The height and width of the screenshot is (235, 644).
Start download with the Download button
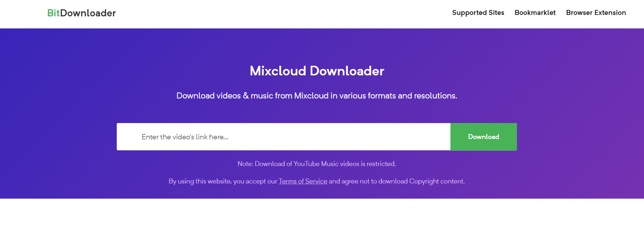pyautogui.click(x=484, y=137)
